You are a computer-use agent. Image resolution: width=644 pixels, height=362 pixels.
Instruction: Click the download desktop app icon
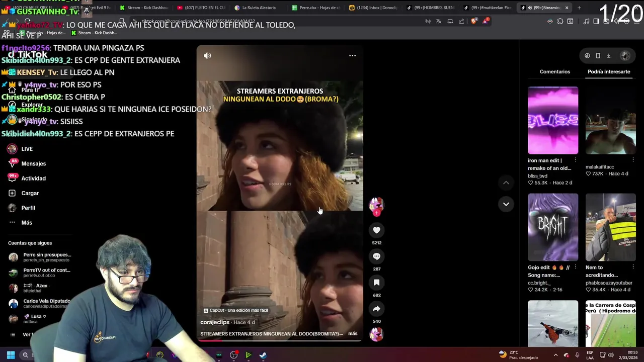pyautogui.click(x=608, y=56)
